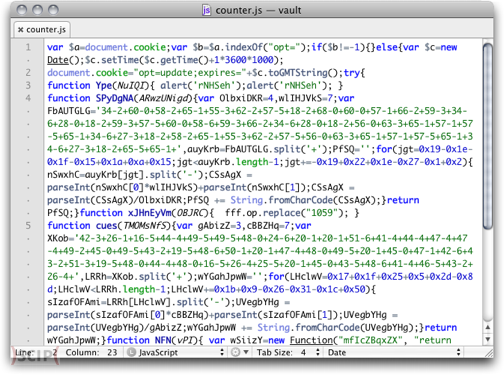The height and width of the screenshot is (375, 504).
Task: Click line number 5 in the gutter
Action: point(28,226)
